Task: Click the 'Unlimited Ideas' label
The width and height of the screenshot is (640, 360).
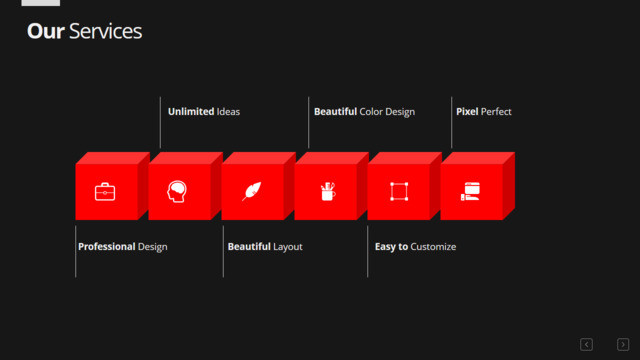Action: pyautogui.click(x=204, y=111)
